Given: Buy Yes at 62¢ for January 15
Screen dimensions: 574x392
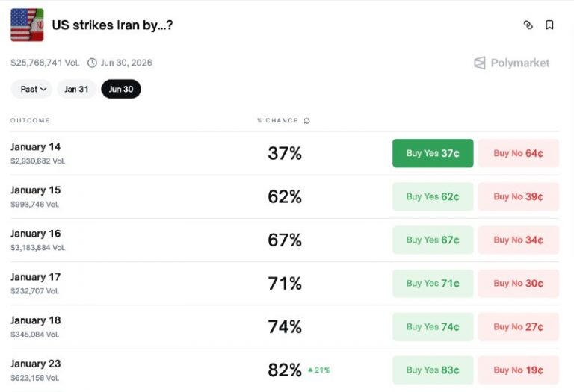Looking at the screenshot, I should click(x=433, y=196).
